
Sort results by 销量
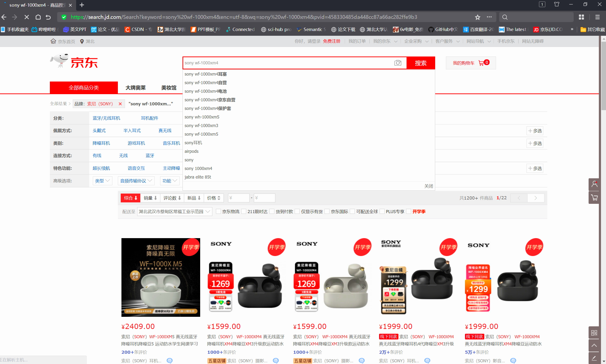(x=150, y=198)
